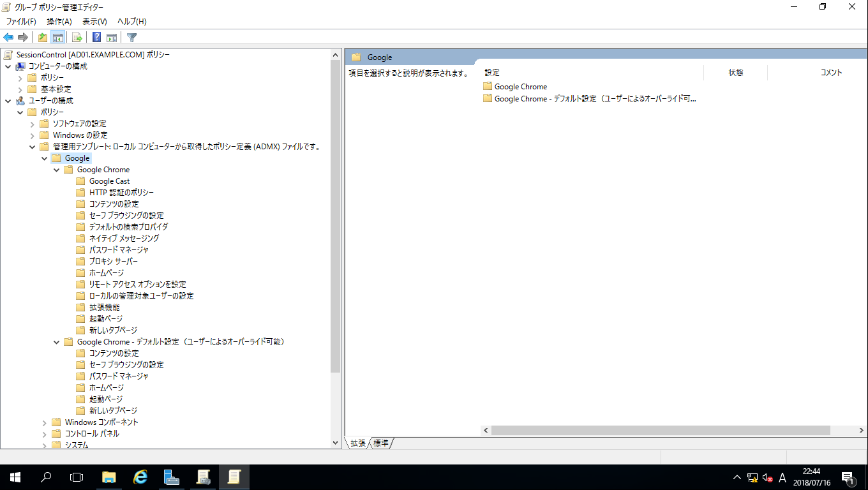
Task: Collapse the ユーザーの構成 node
Action: point(8,101)
